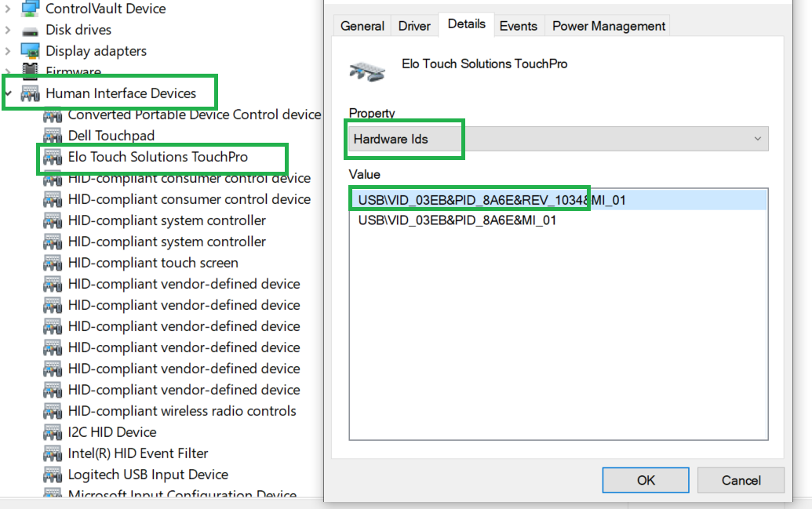Click the ControlVault Device monitor icon
Image resolution: width=812 pixels, height=509 pixels.
point(30,8)
